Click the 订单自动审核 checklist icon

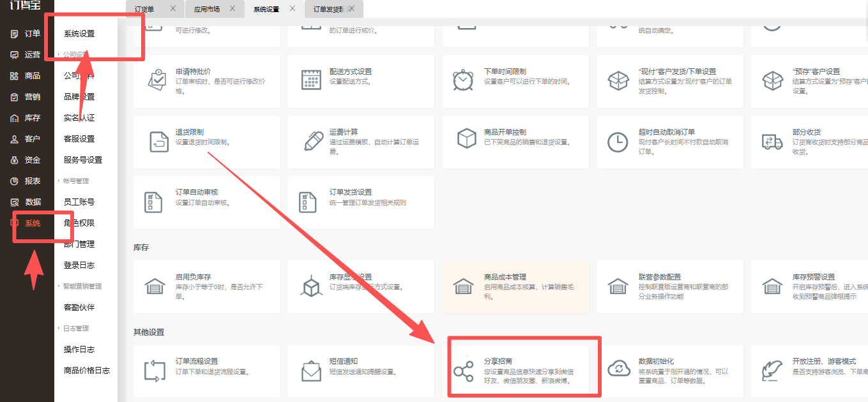click(154, 202)
